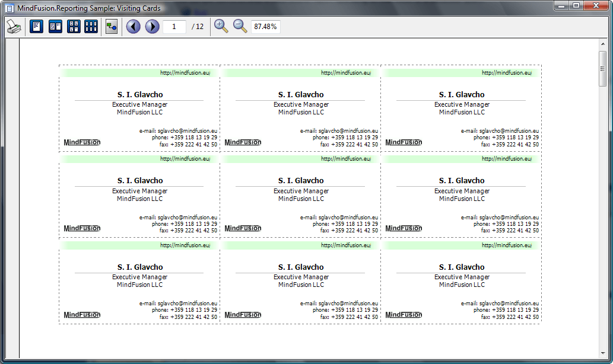This screenshot has width=613, height=364.
Task: Go to the previous page
Action: coord(134,27)
